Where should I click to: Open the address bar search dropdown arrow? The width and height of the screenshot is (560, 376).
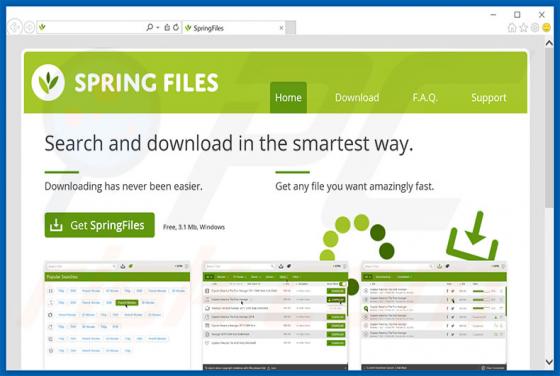click(158, 28)
